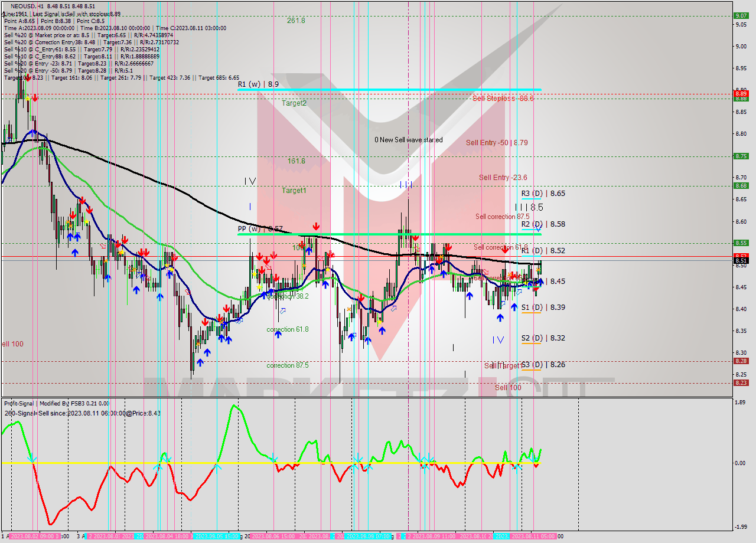Viewport: 756px width, 543px height.
Task: Click the black 8.51 current price tag
Action: click(x=741, y=260)
